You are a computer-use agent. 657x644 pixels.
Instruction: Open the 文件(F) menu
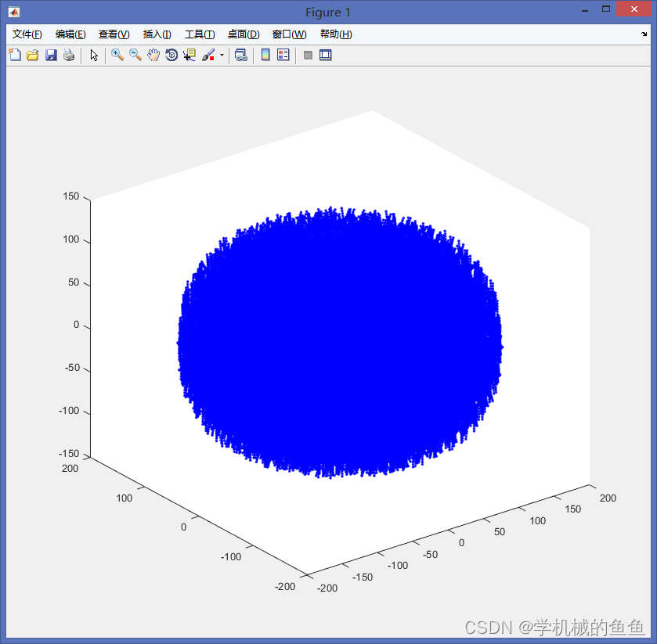coord(27,34)
